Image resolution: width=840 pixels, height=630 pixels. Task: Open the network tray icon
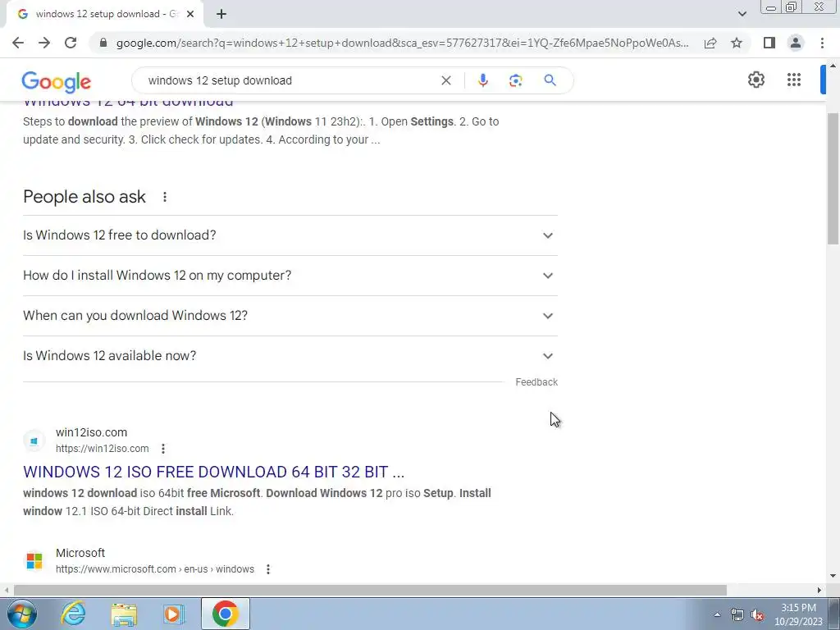coord(737,614)
